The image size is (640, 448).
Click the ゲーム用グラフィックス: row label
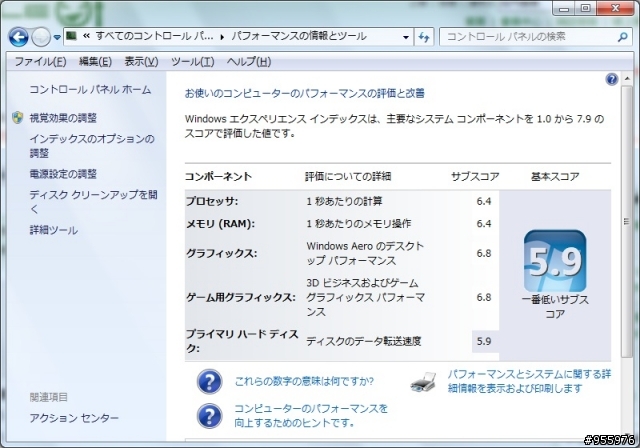241,297
